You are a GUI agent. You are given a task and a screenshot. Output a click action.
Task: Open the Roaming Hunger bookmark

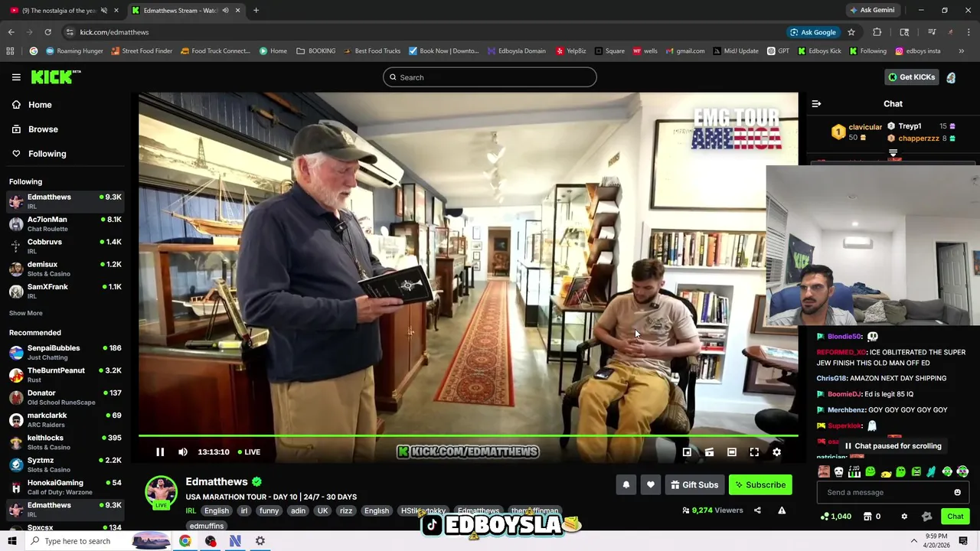tap(74, 51)
